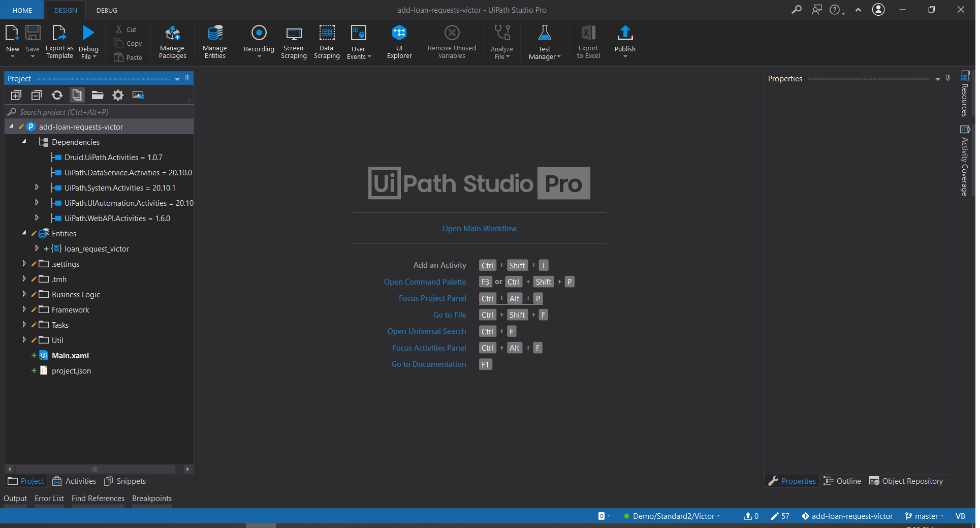
Task: Open the Error List panel
Action: tap(49, 499)
